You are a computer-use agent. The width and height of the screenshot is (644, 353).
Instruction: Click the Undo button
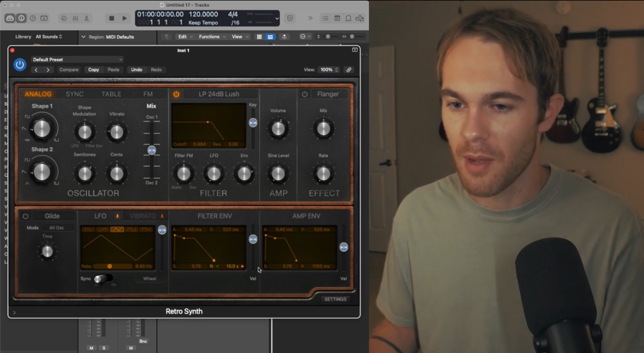[x=137, y=70]
